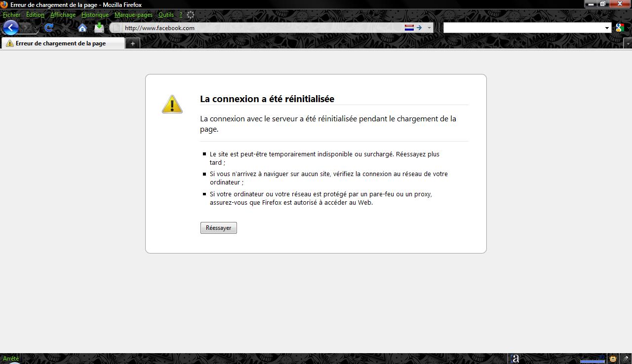Open the downloads green arrow icon
Image resolution: width=632 pixels, height=364 pixels.
click(99, 28)
